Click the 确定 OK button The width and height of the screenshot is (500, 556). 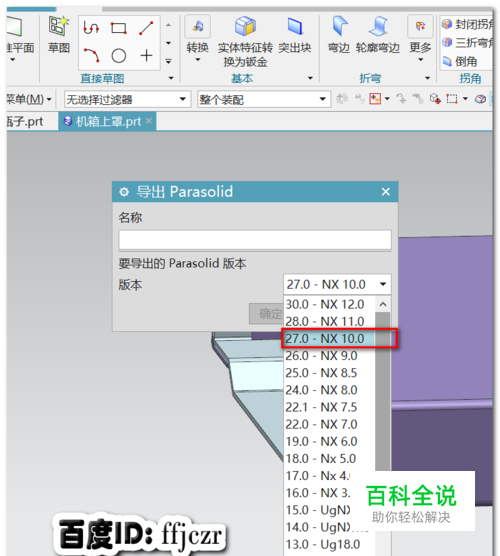tap(266, 314)
